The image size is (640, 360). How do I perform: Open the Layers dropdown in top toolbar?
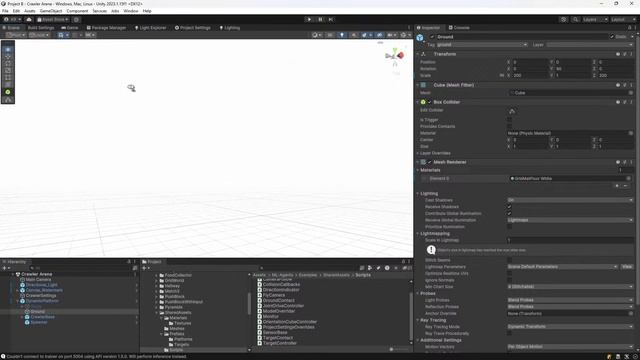tap(595, 19)
